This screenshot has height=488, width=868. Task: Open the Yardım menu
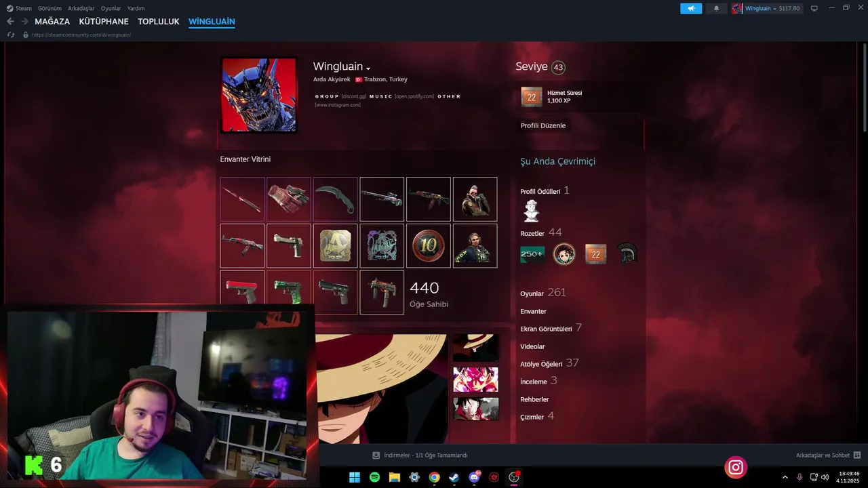click(136, 9)
